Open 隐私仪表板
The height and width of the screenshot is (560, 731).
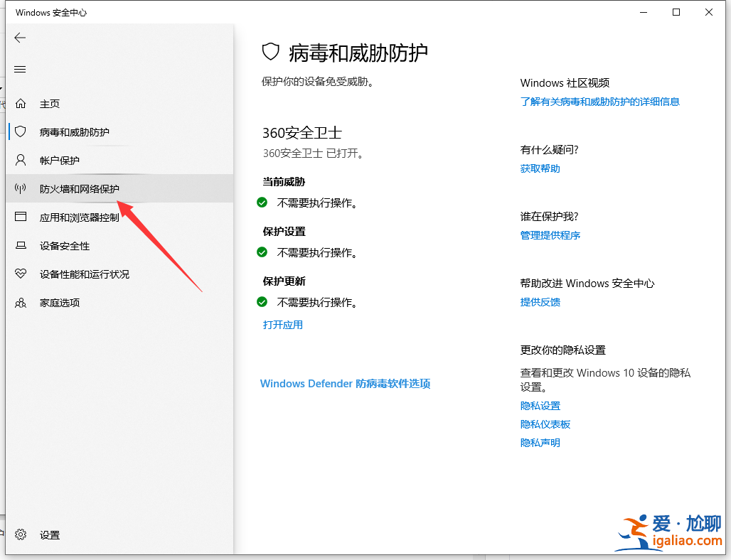click(544, 424)
